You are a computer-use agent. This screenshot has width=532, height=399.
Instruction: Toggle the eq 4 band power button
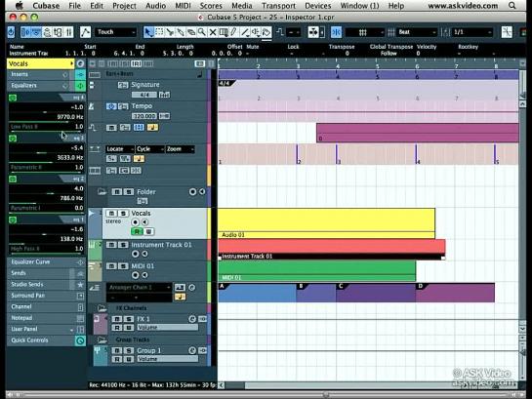tap(13, 98)
